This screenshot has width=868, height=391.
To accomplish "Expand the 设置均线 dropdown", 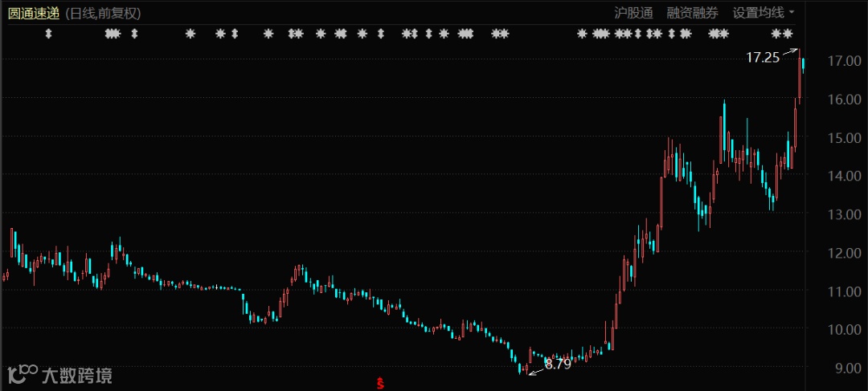I will pos(764,13).
